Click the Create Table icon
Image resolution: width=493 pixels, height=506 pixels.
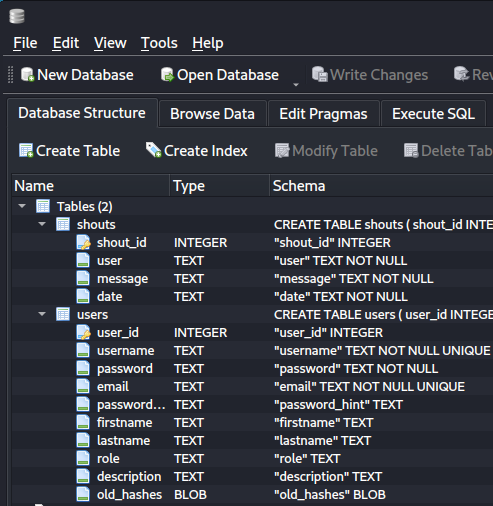pos(26,150)
